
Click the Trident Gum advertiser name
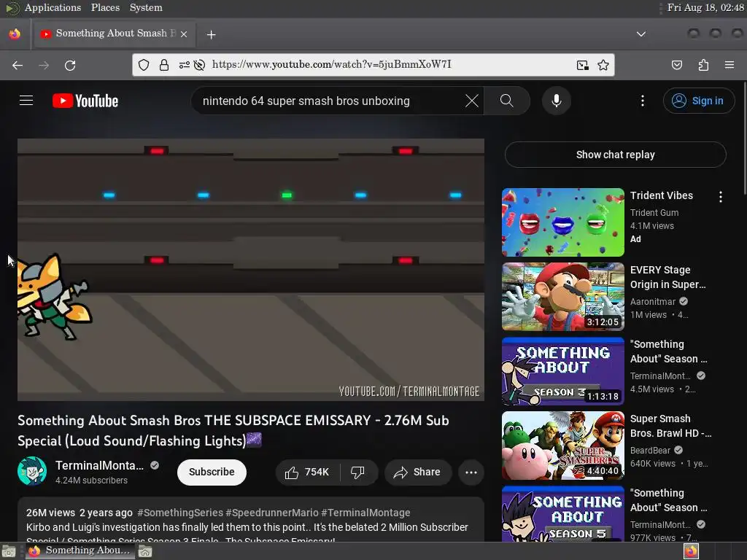[x=654, y=213]
